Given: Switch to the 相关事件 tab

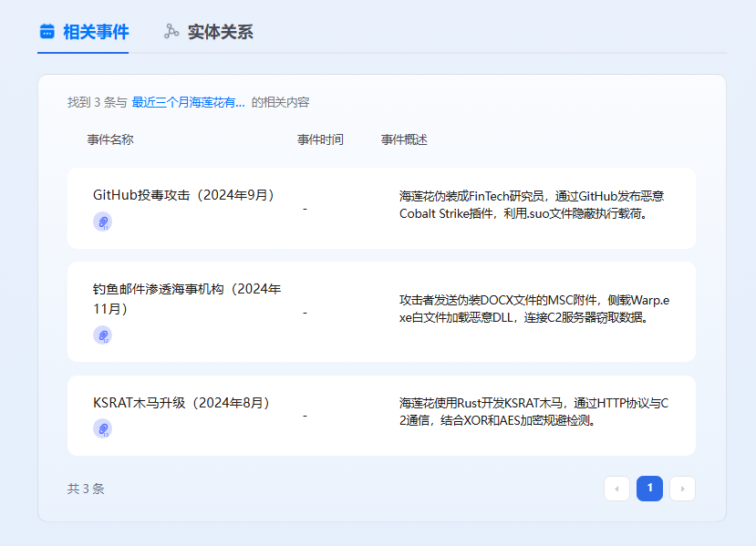Looking at the screenshot, I should (83, 32).
